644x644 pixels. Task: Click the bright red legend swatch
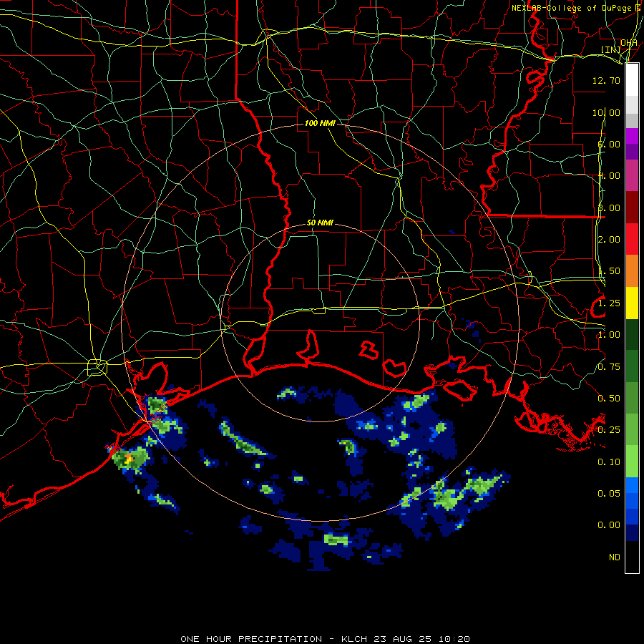coord(632,239)
